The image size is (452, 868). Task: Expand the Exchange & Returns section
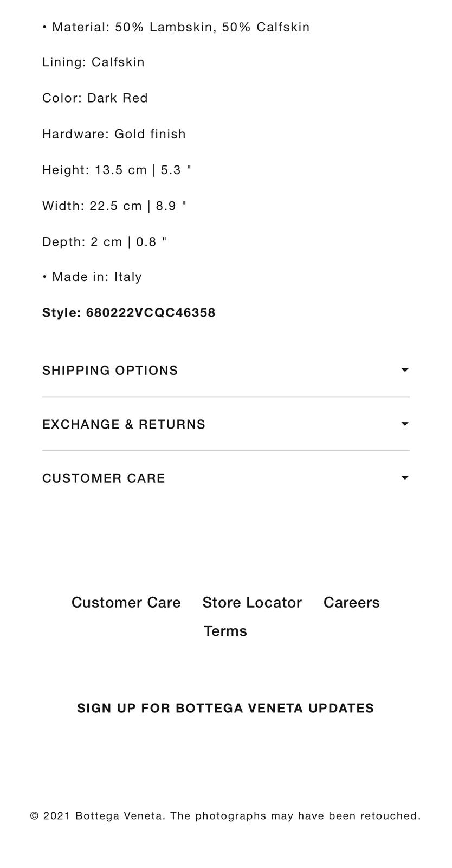(x=225, y=424)
